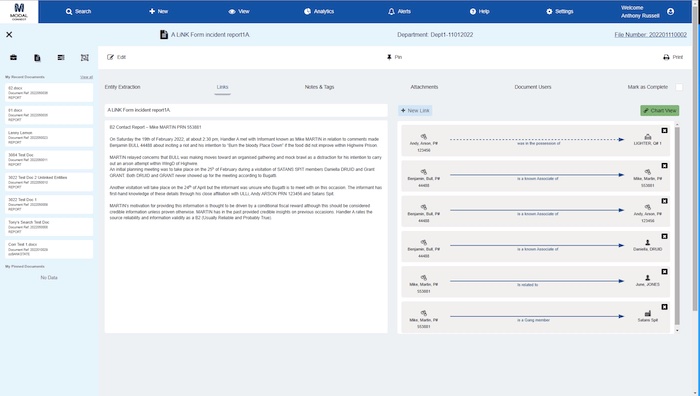This screenshot has height=396, width=700.
Task: Click Andy Arson source icon in first link
Action: [x=424, y=136]
